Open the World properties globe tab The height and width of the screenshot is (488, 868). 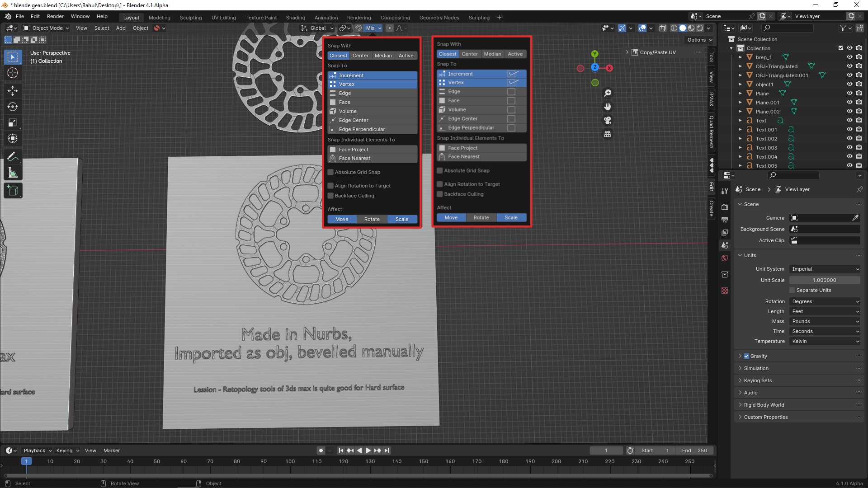click(x=725, y=258)
